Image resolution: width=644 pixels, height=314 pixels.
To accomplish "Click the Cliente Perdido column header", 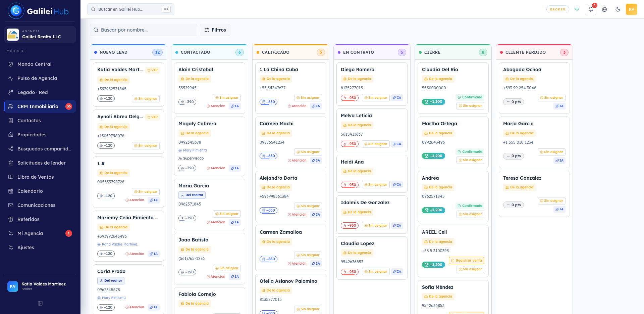I will tap(534, 52).
